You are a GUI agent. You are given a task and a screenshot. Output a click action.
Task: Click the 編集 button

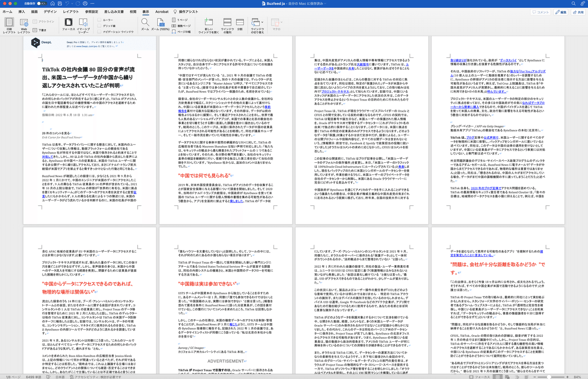coord(561,12)
